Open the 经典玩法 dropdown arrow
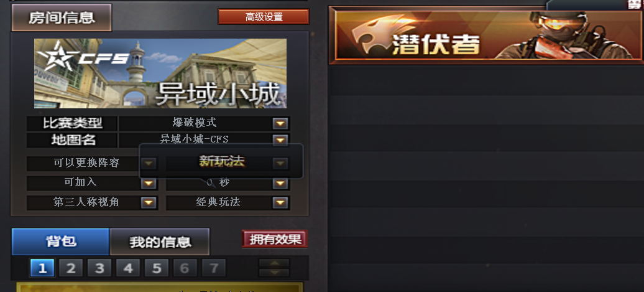 click(280, 202)
